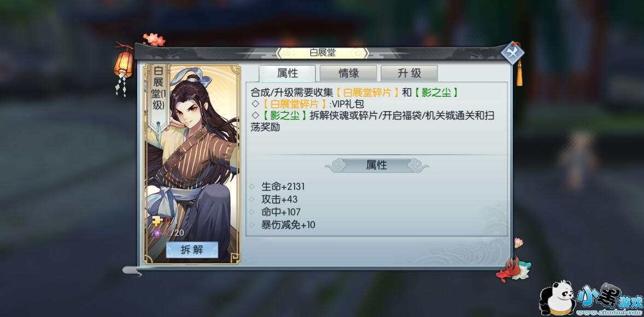Open the 升级 tab
This screenshot has height=317, width=644.
[x=409, y=73]
